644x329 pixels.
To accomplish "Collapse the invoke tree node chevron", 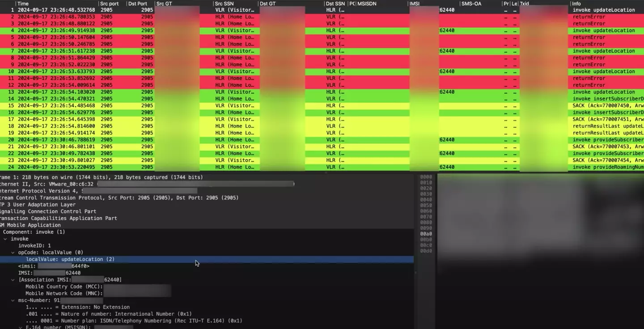I will [5, 239].
